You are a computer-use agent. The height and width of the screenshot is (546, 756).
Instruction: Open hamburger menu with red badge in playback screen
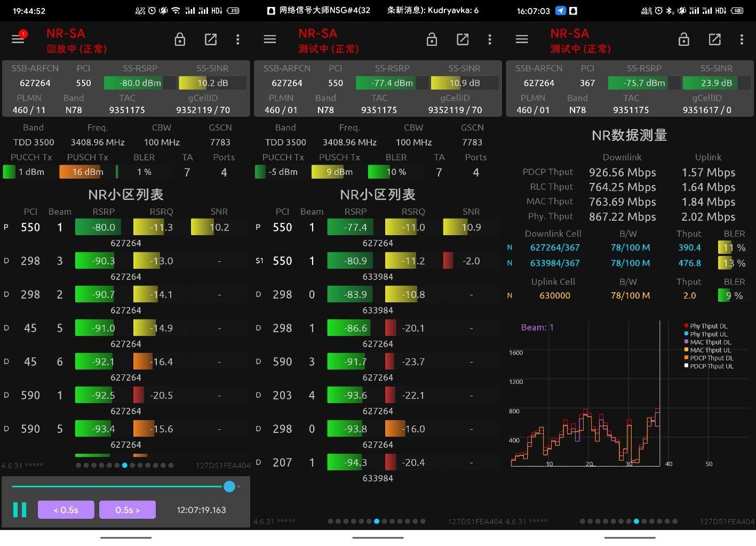(18, 39)
